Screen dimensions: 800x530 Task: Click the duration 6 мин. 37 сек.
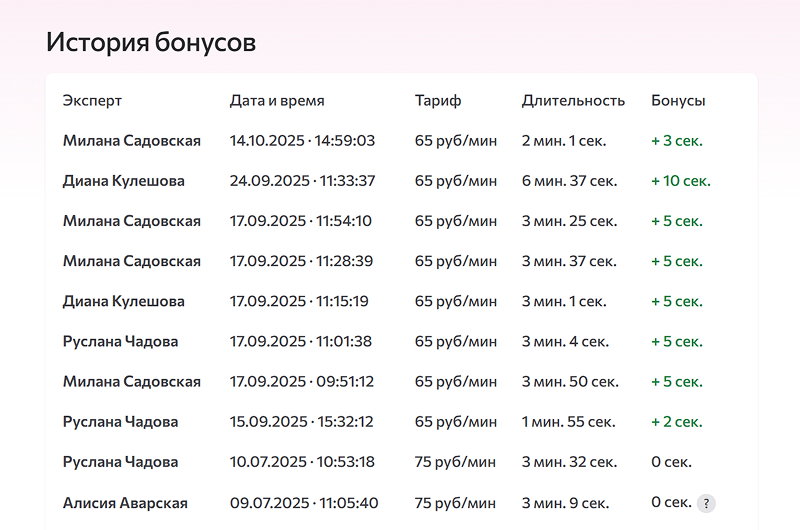click(x=569, y=181)
